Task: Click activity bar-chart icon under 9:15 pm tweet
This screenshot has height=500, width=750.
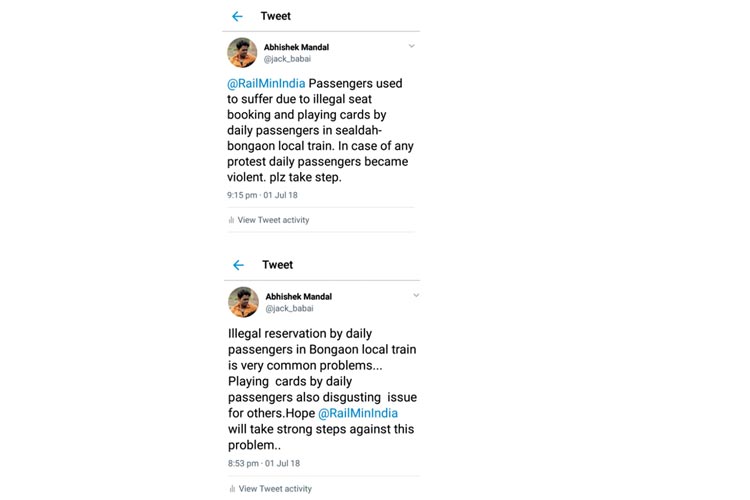Action: click(231, 220)
